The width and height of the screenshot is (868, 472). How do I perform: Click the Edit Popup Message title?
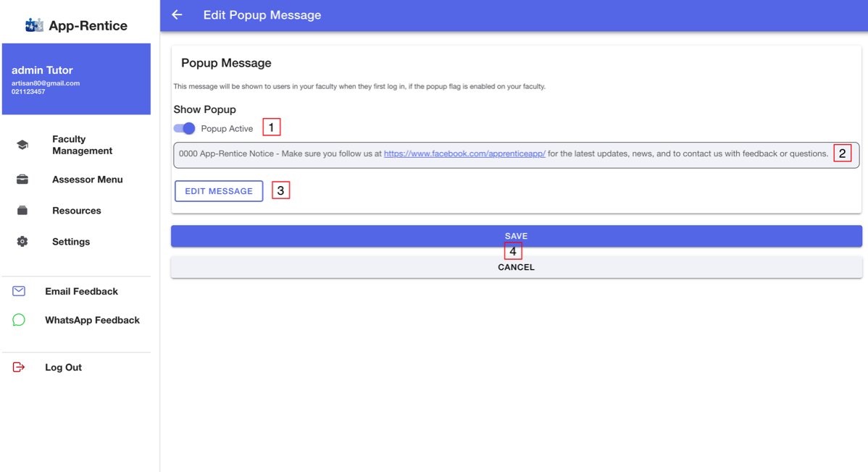coord(262,15)
